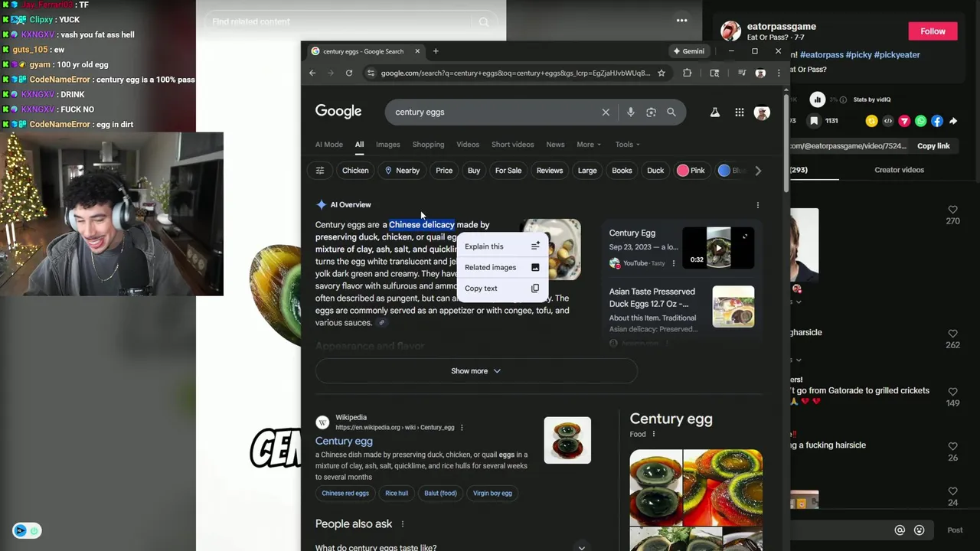Open the media control icon in Chrome toolbar
Viewport: 980px width, 551px height.
point(742,73)
